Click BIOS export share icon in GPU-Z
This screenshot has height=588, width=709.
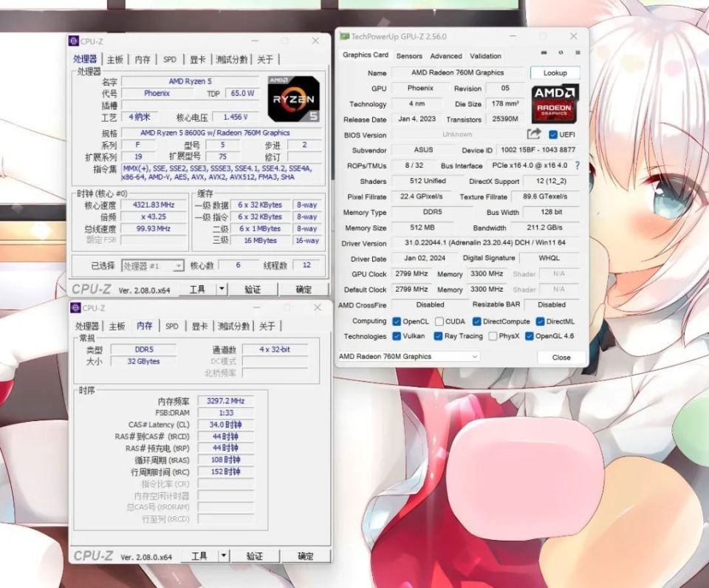coord(534,134)
